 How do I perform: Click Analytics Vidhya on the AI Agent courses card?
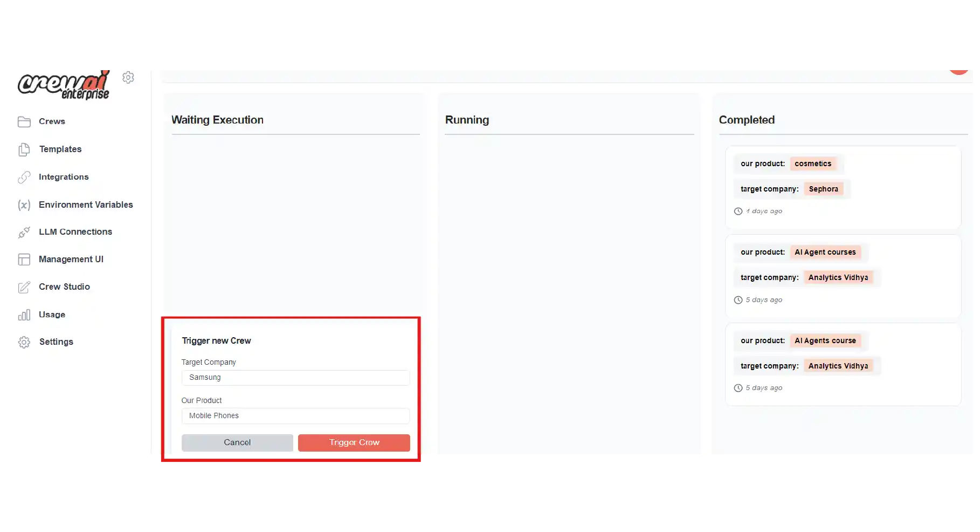tap(838, 277)
